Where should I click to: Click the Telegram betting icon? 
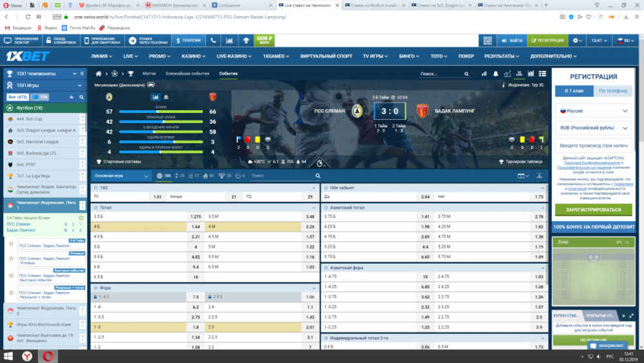pos(133,41)
